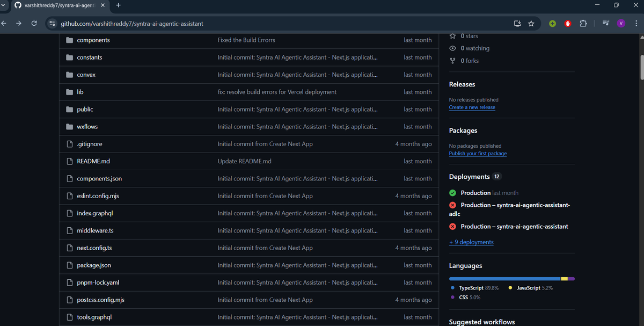Open the package.json file

[94, 265]
